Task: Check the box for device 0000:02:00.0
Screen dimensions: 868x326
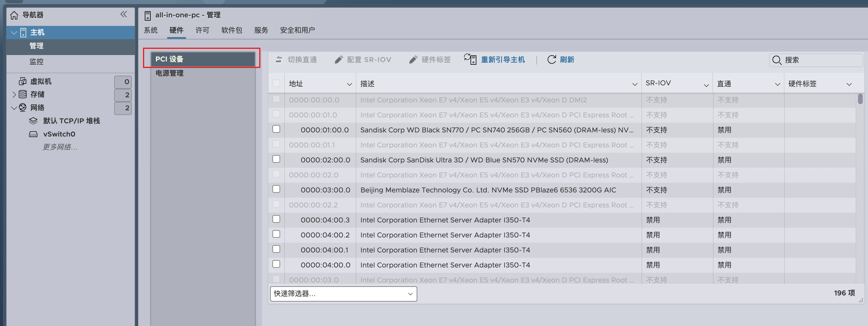Action: pyautogui.click(x=276, y=159)
